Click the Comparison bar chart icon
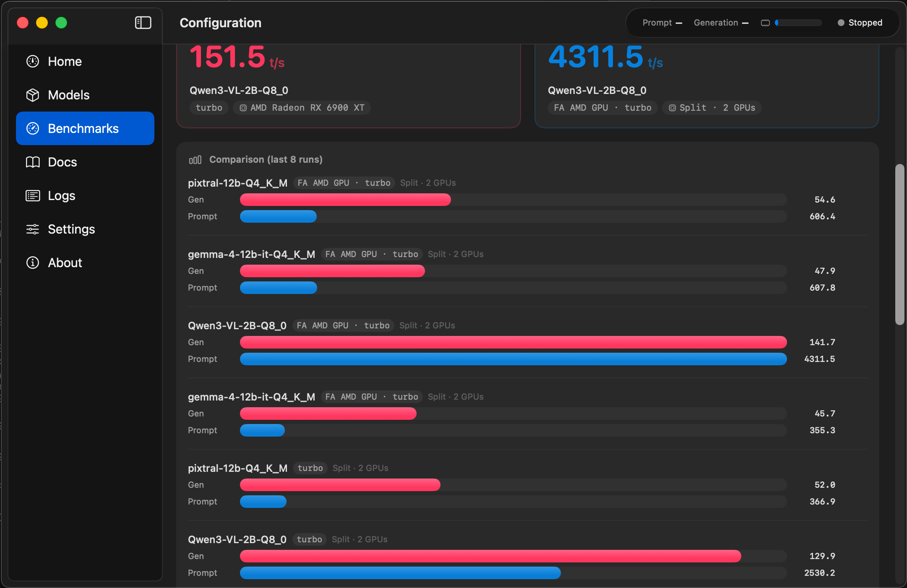 [195, 160]
